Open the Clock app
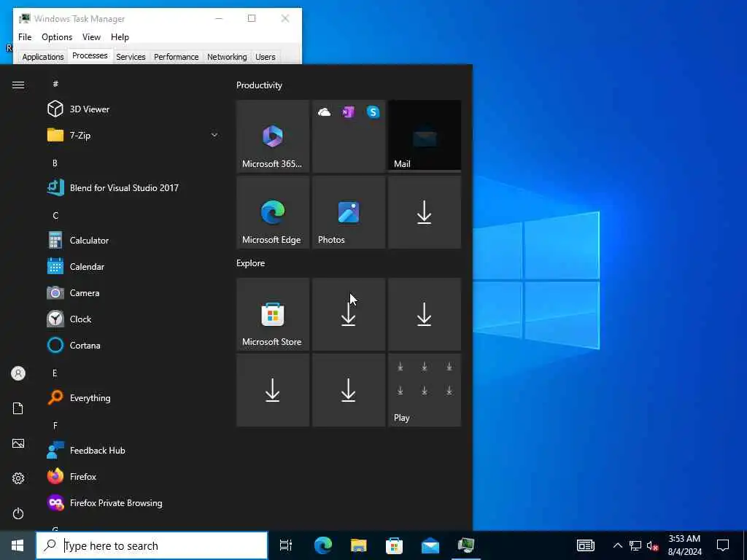 coord(133,319)
